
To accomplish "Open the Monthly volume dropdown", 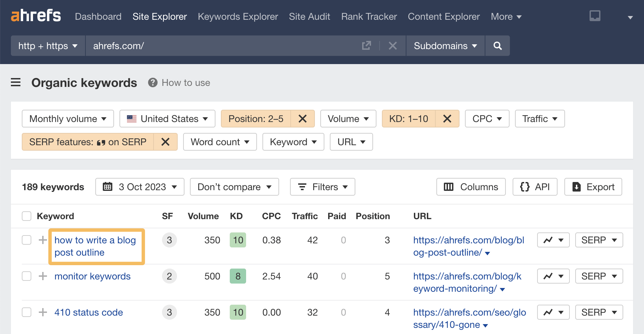I will coord(67,119).
